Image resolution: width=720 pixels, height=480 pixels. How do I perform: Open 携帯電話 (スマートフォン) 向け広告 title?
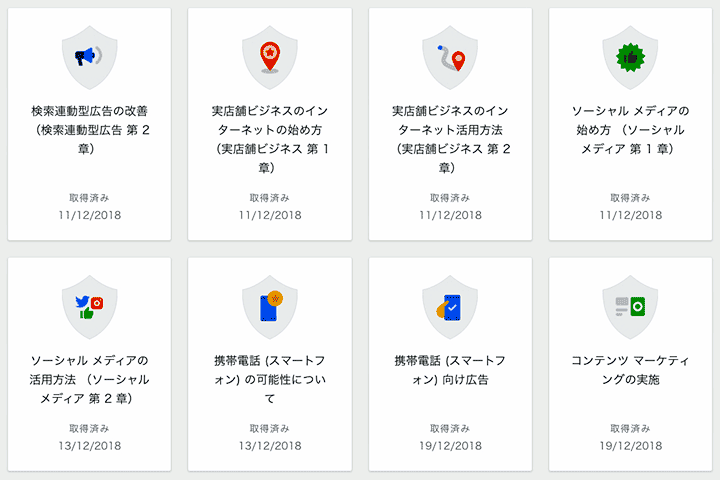pos(450,369)
